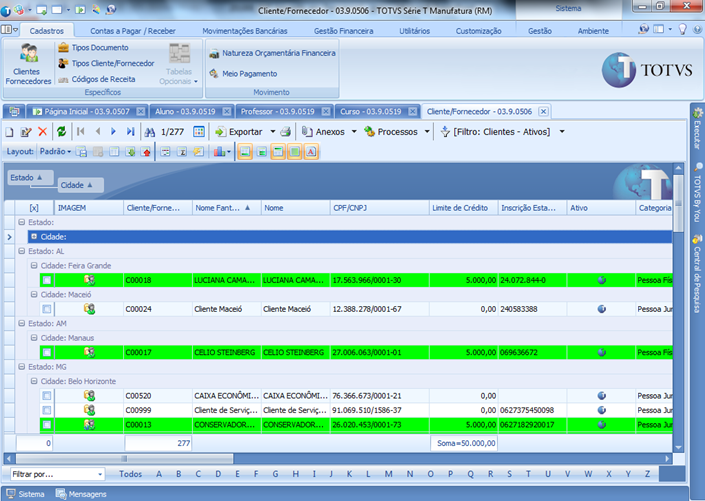Click the binoculars search icon
The width and height of the screenshot is (705, 501).
click(150, 132)
